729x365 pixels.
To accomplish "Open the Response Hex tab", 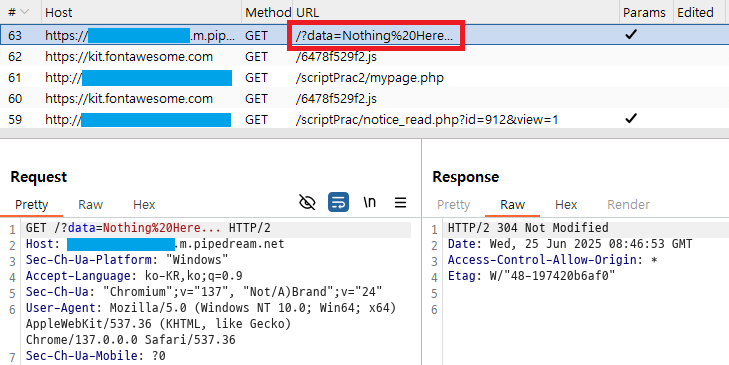I will pyautogui.click(x=566, y=205).
